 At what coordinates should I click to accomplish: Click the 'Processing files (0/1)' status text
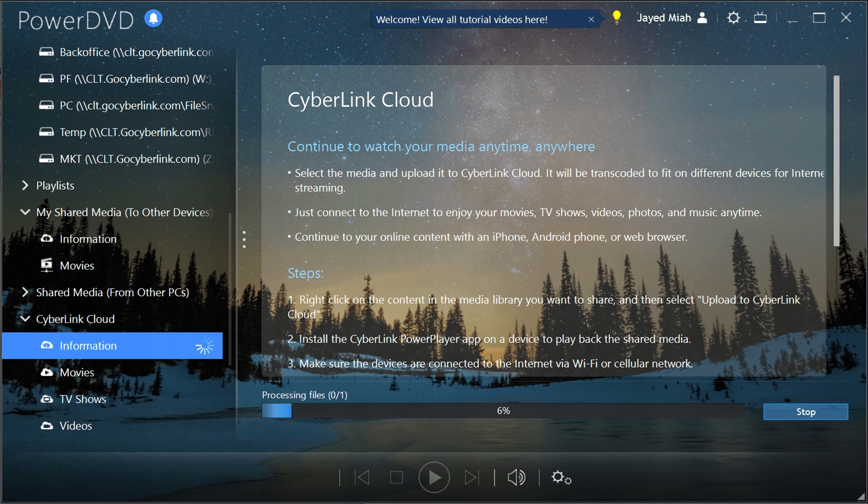click(305, 395)
